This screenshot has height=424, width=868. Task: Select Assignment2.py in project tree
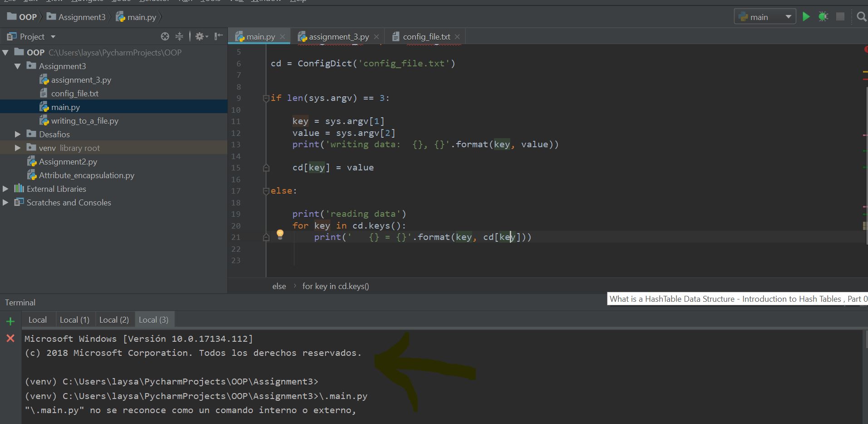pyautogui.click(x=68, y=162)
